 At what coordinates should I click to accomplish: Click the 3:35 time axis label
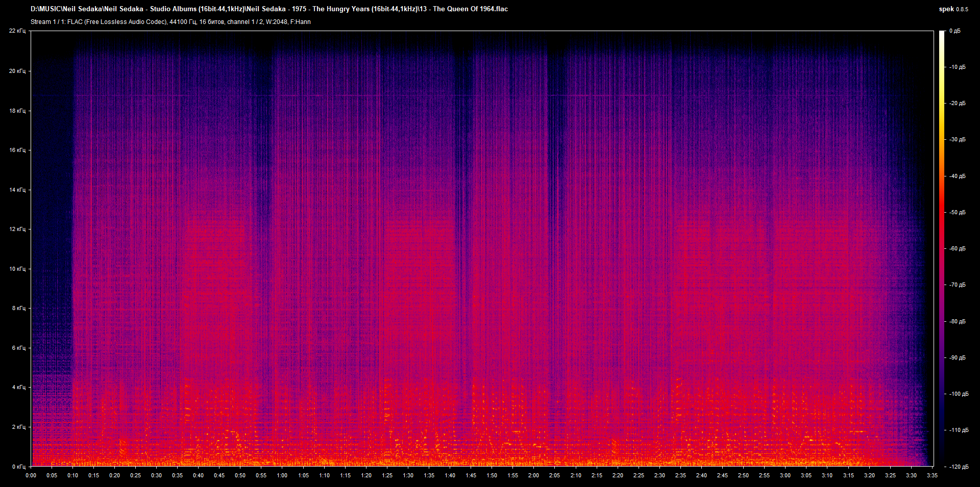tap(932, 475)
